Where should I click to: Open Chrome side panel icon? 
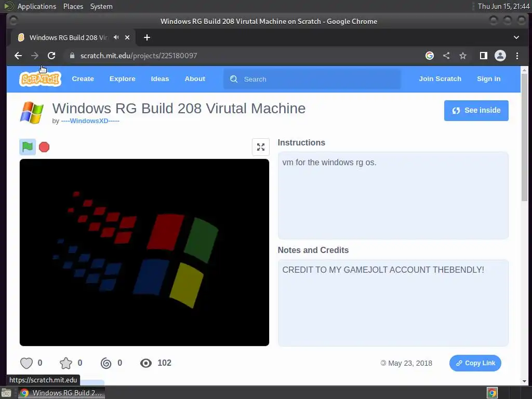pyautogui.click(x=484, y=56)
